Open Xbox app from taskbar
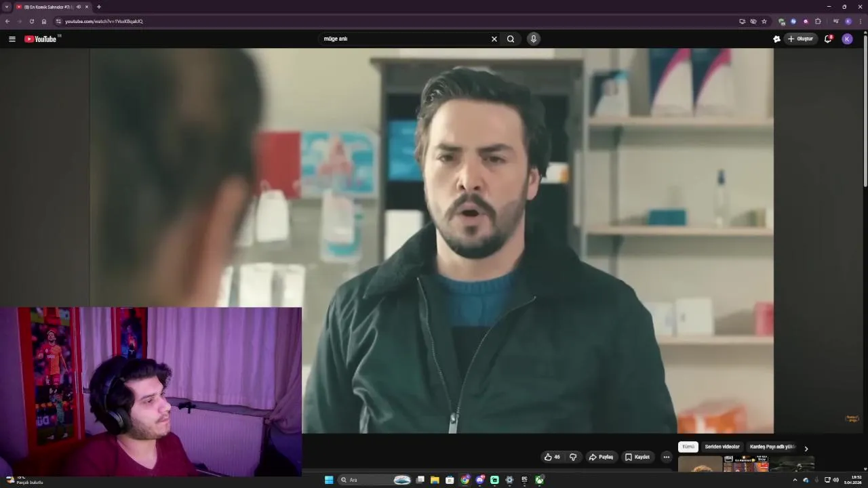 (539, 480)
